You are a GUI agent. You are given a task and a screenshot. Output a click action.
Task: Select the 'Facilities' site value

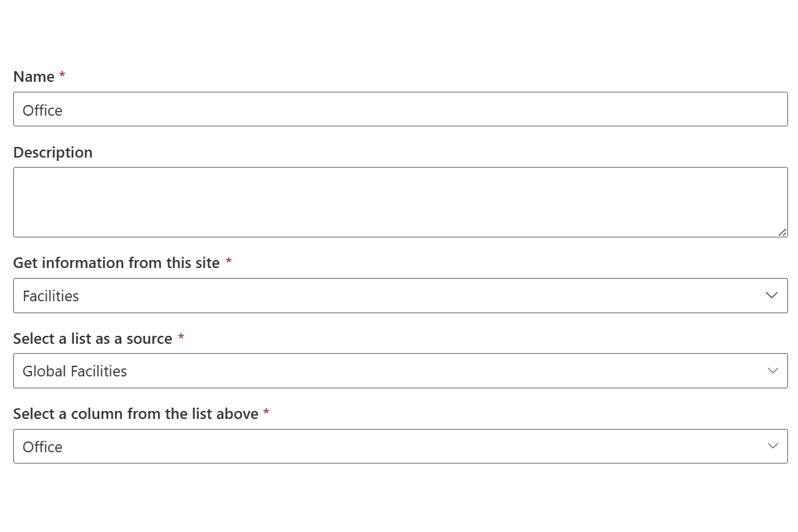51,296
